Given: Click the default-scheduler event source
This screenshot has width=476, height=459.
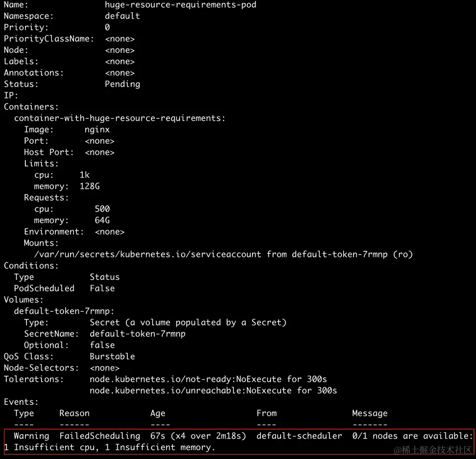Looking at the screenshot, I should pos(299,436).
